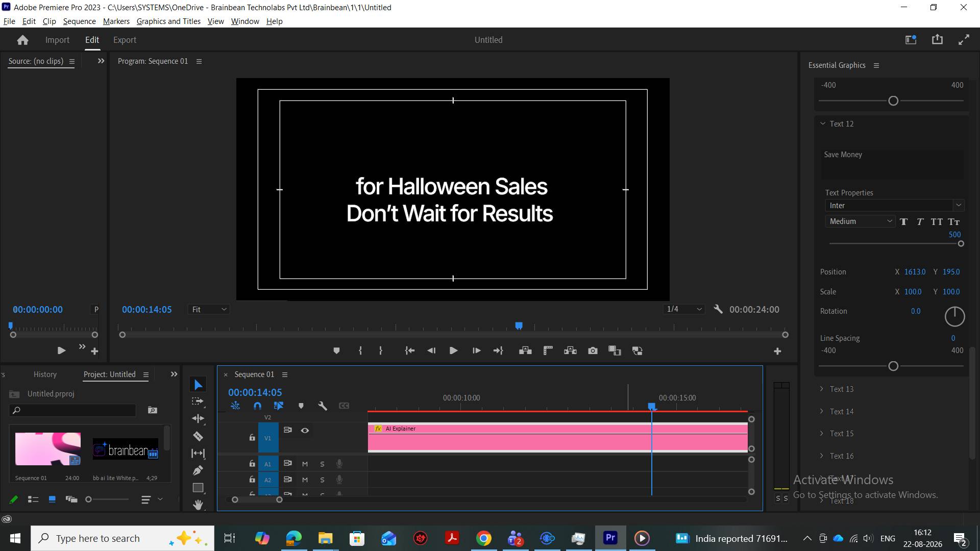This screenshot has height=551, width=980.
Task: Open the Graphics and Titles menu
Action: tap(168, 21)
